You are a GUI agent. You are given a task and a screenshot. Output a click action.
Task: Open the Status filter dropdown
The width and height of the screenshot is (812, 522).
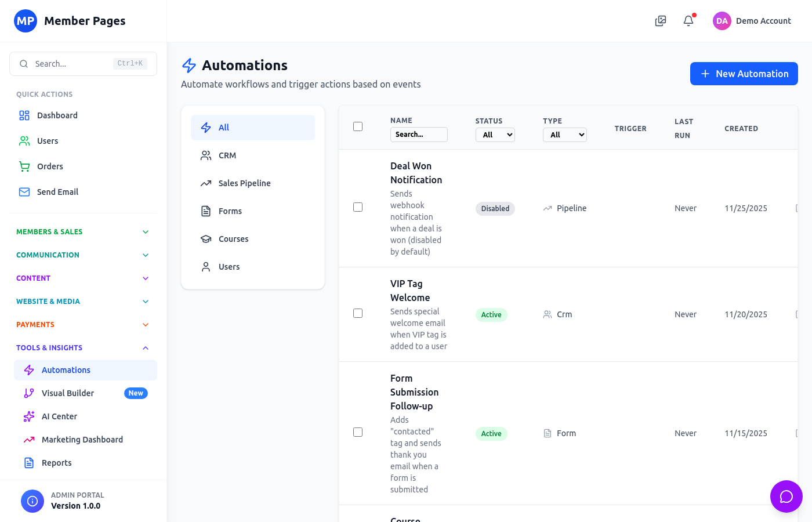(x=495, y=135)
